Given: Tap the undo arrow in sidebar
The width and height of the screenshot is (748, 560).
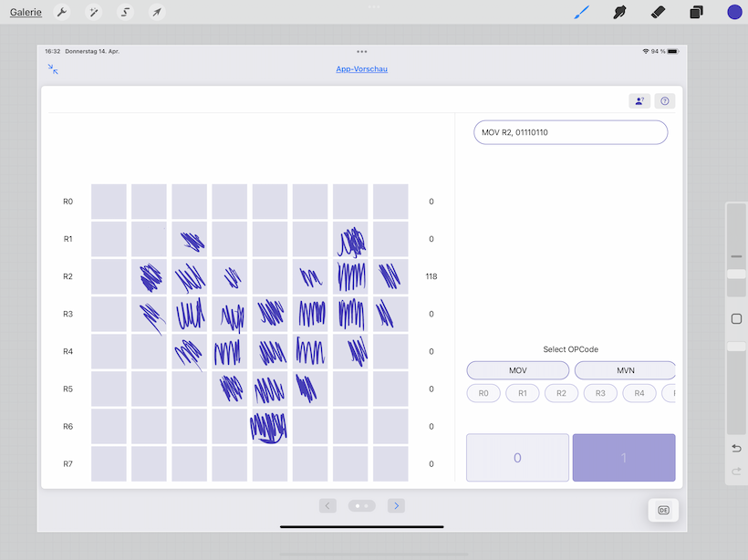Looking at the screenshot, I should point(736,448).
